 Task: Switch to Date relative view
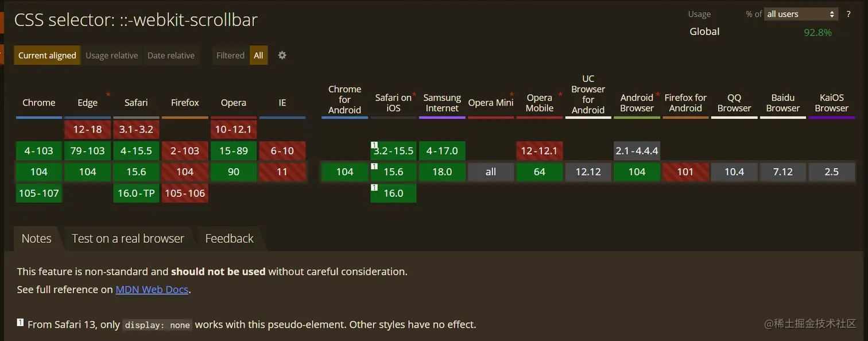(171, 55)
